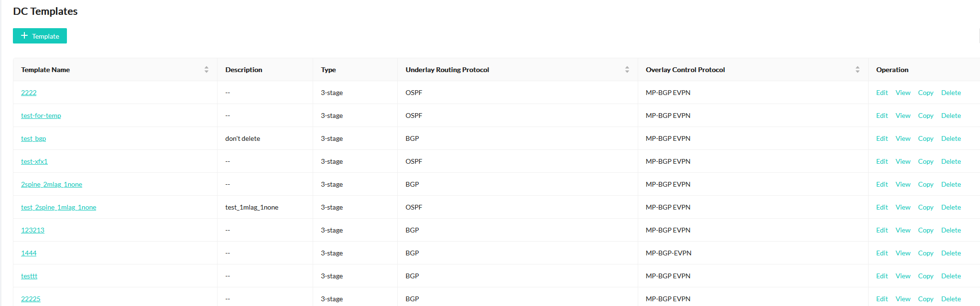Open test_bgp template link
This screenshot has height=306, width=980.
pyautogui.click(x=33, y=138)
